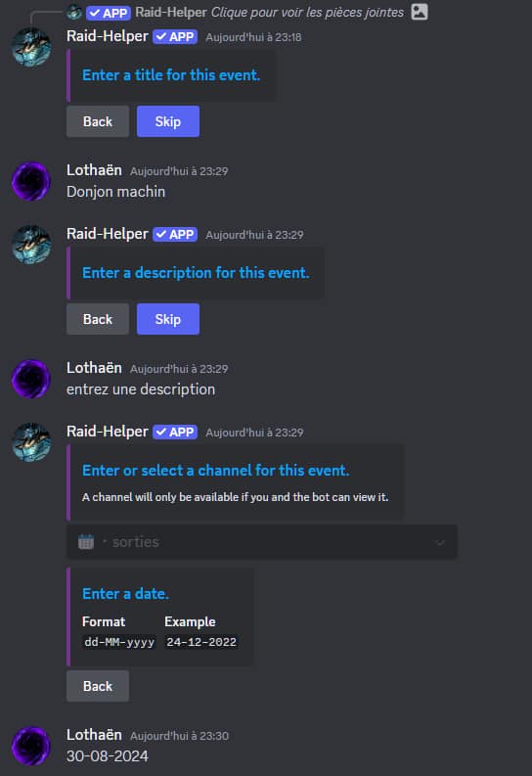Viewport: 532px width, 776px height.
Task: Open the sorties channel select menu
Action: click(x=261, y=542)
